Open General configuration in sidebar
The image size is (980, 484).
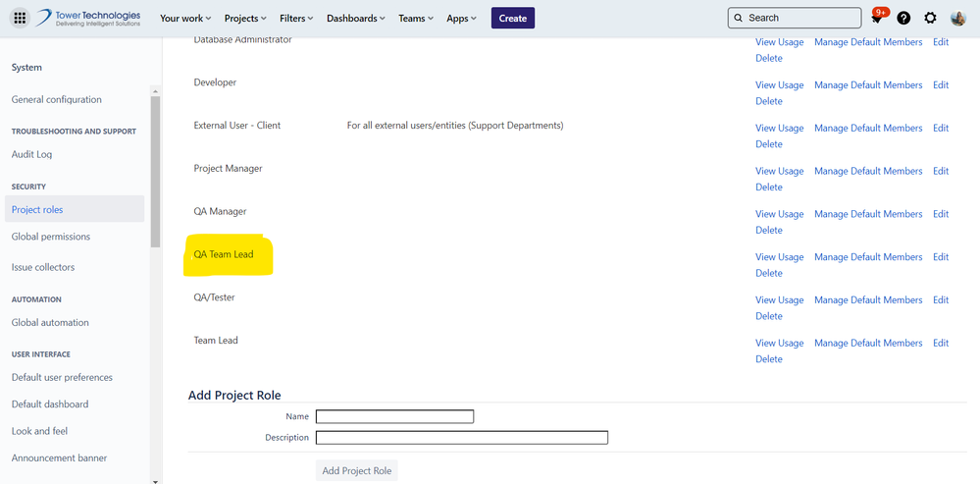(x=56, y=99)
